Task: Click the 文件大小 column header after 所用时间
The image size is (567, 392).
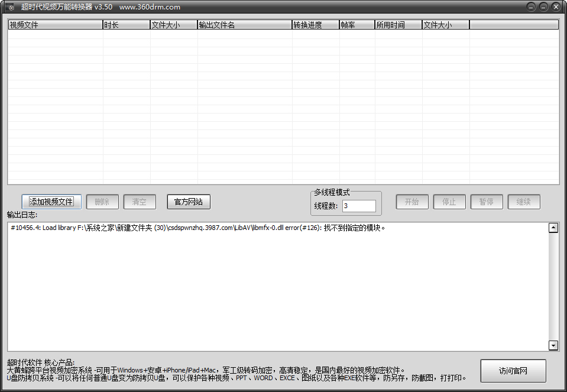Action: pyautogui.click(x=446, y=25)
